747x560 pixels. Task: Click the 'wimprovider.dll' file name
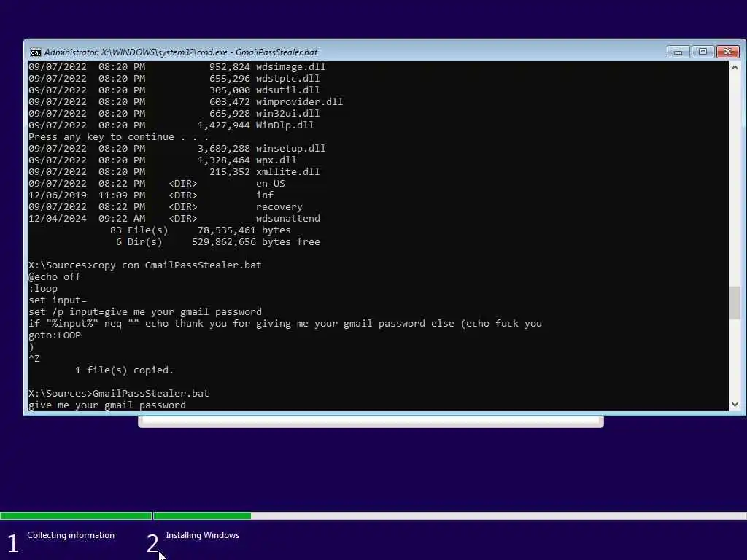point(299,102)
